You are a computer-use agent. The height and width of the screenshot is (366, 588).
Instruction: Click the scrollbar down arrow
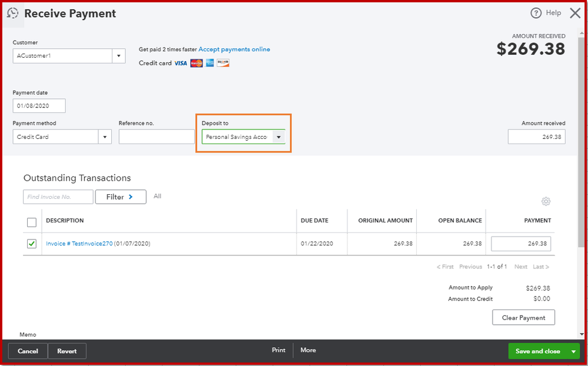pos(582,334)
